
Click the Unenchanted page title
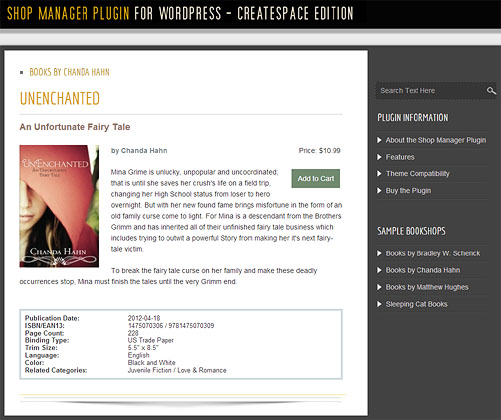coord(60,98)
